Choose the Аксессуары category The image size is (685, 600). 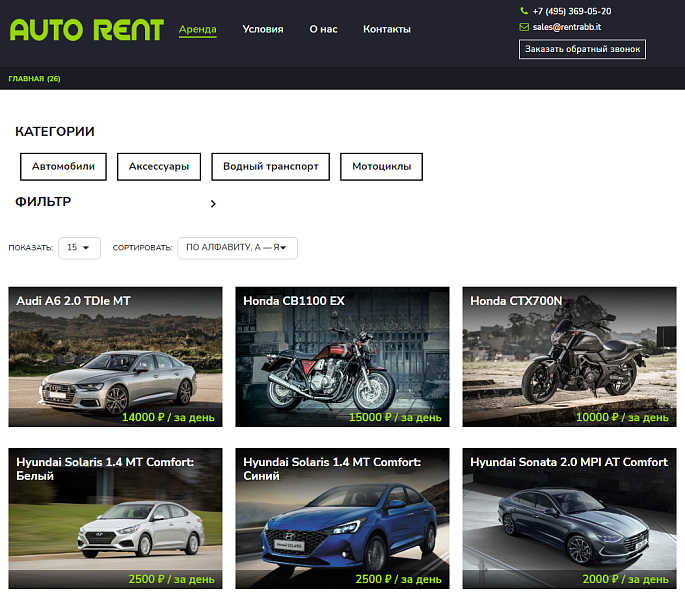click(159, 167)
